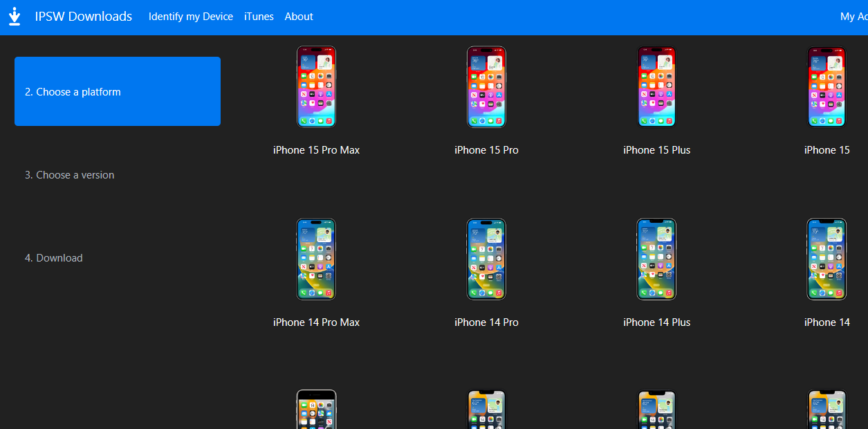Open the iTunes menu item
This screenshot has width=868, height=429.
[259, 17]
